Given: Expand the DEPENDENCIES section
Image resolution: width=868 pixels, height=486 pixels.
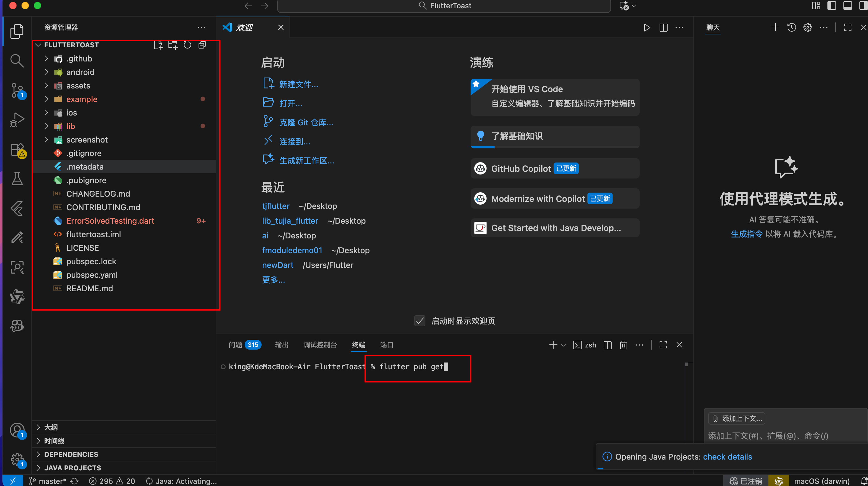Looking at the screenshot, I should (x=71, y=454).
